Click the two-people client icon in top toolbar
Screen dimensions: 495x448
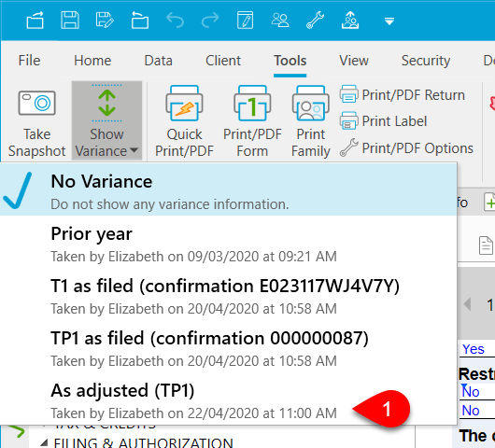tap(280, 21)
